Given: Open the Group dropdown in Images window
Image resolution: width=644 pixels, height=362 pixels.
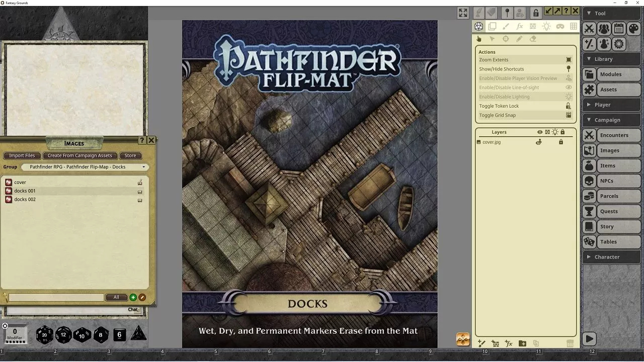Looking at the screenshot, I should coord(85,167).
